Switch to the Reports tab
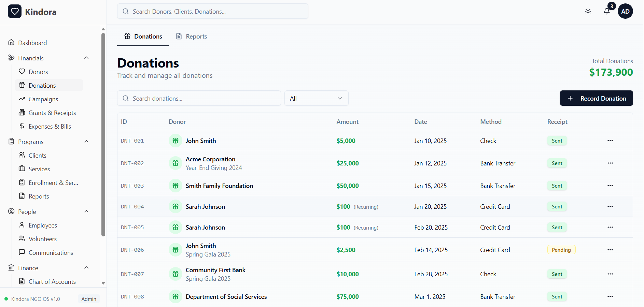 191,36
